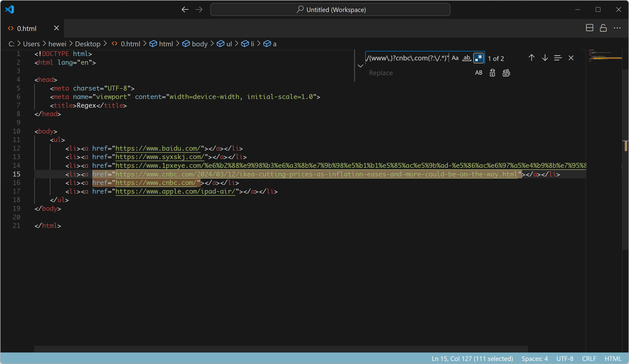Split the editor layout icon

pyautogui.click(x=589, y=28)
